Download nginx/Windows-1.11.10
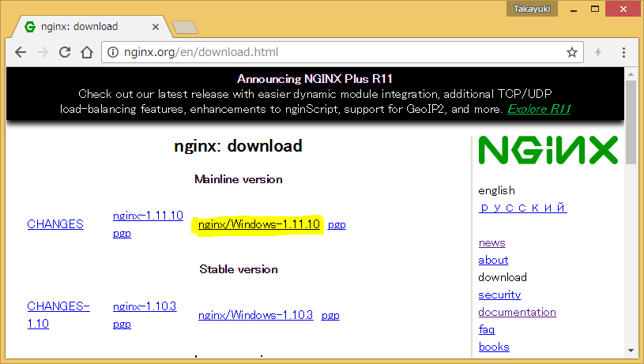Screen dimensions: 644x364 (258, 224)
